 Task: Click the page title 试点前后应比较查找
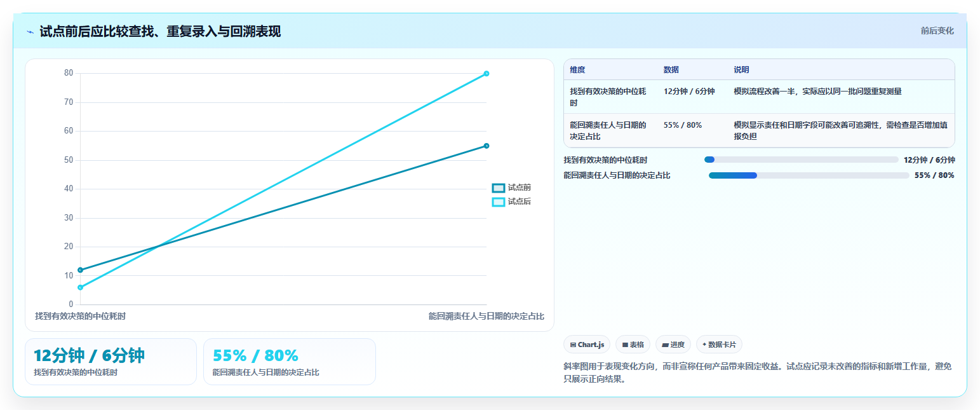160,32
